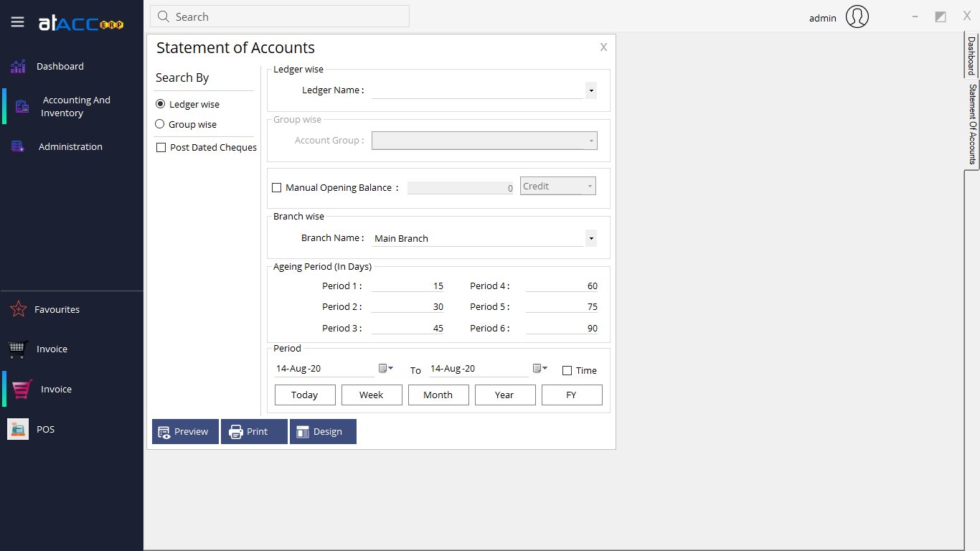Open the start date calendar picker
The image size is (980, 551).
(386, 367)
